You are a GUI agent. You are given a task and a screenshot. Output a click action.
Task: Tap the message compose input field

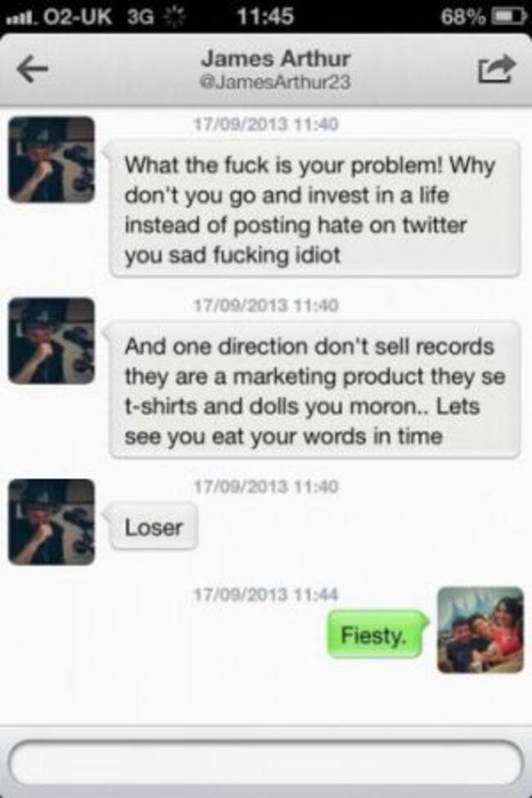(266, 764)
